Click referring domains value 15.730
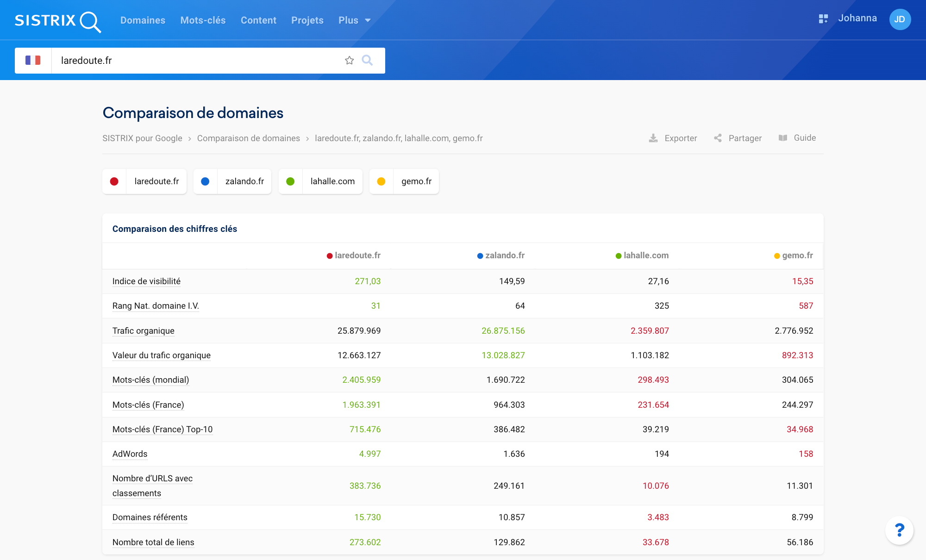 368,517
